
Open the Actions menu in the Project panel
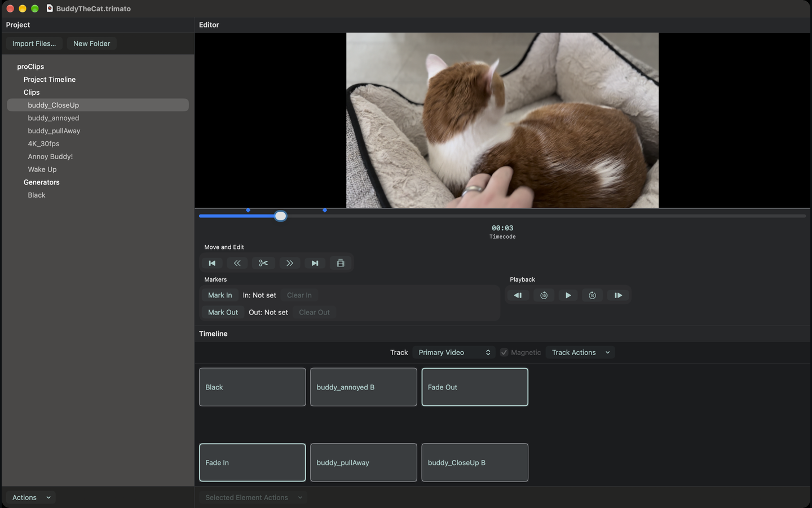click(31, 497)
